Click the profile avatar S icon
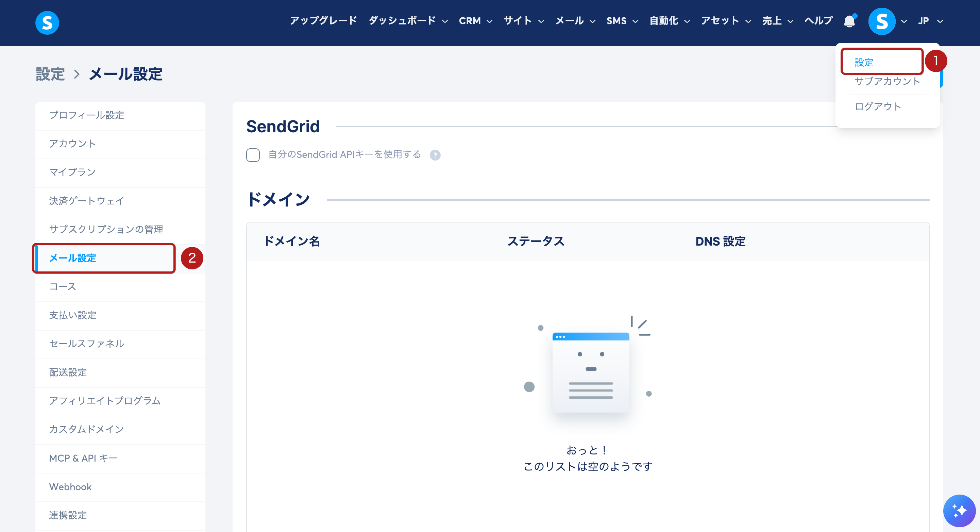The image size is (980, 532). [x=881, y=21]
